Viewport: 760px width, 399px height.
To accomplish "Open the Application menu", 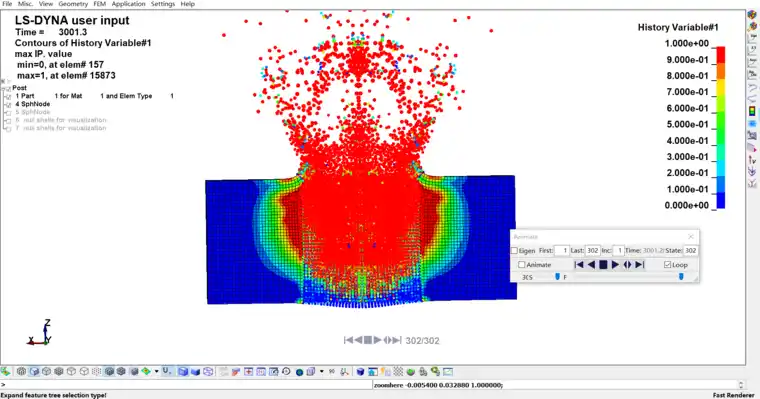I will pos(128,4).
